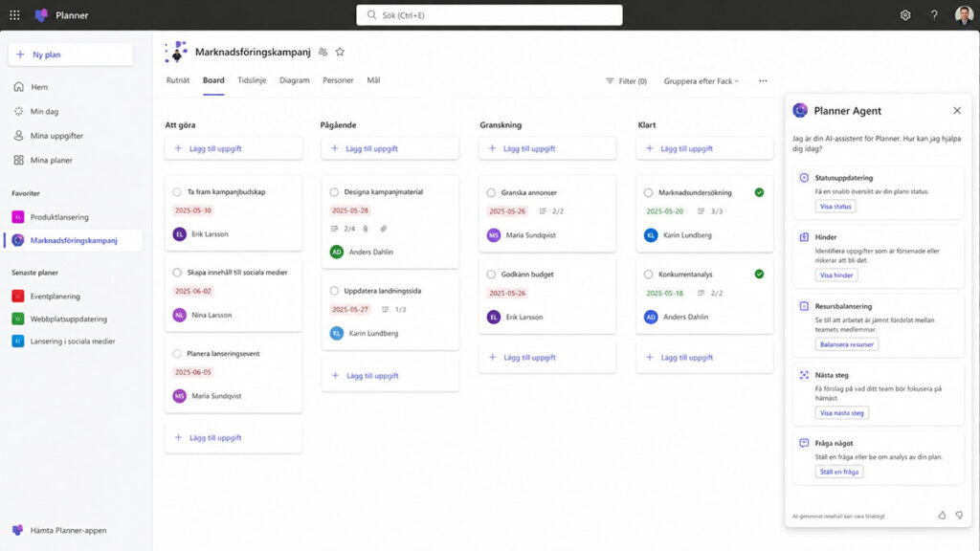
Task: Mark Uppdatera landningssida as complete
Action: coord(334,291)
